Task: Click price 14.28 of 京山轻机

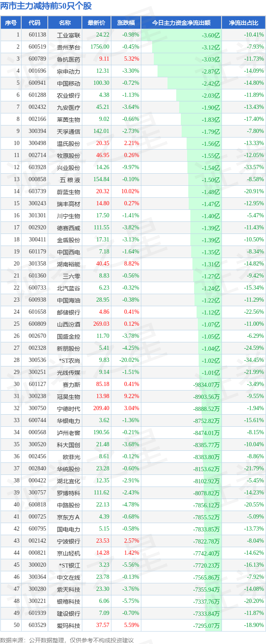Action: pyautogui.click(x=103, y=553)
